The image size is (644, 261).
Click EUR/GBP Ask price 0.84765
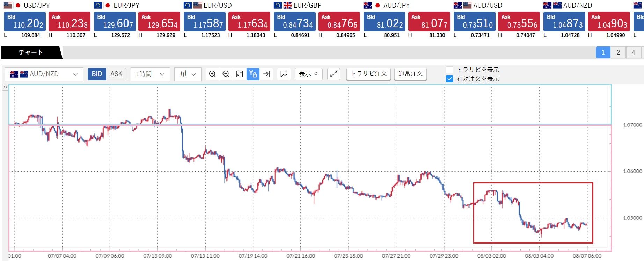pos(339,21)
